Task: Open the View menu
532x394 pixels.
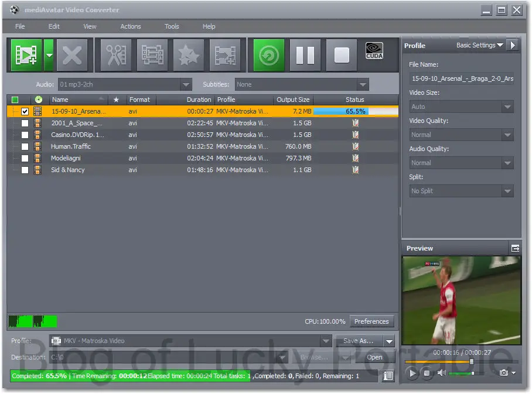Action: [90, 26]
